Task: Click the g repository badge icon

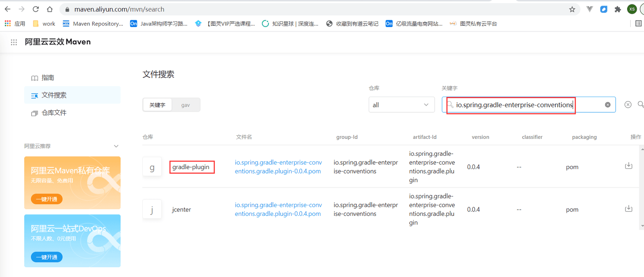Action: [152, 167]
